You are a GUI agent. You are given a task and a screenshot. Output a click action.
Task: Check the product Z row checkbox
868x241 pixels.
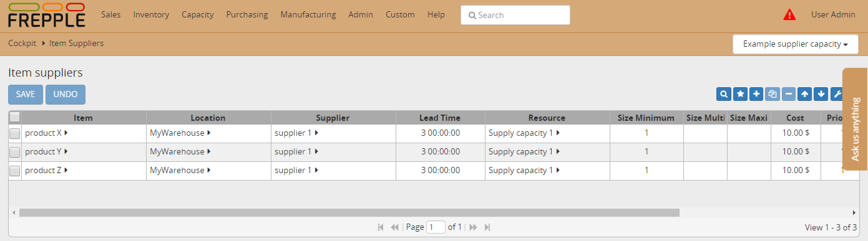point(15,171)
